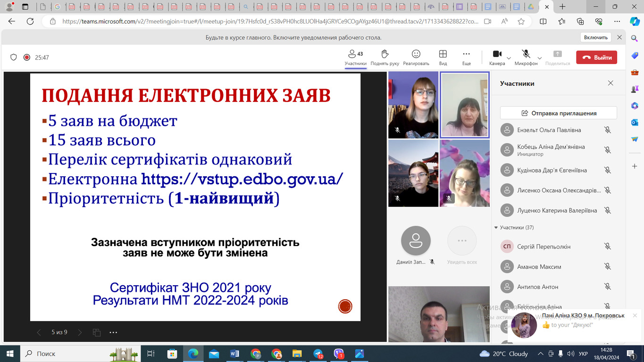This screenshot has height=362, width=644.
Task: Click the Windows Start button
Action: pyautogui.click(x=9, y=354)
